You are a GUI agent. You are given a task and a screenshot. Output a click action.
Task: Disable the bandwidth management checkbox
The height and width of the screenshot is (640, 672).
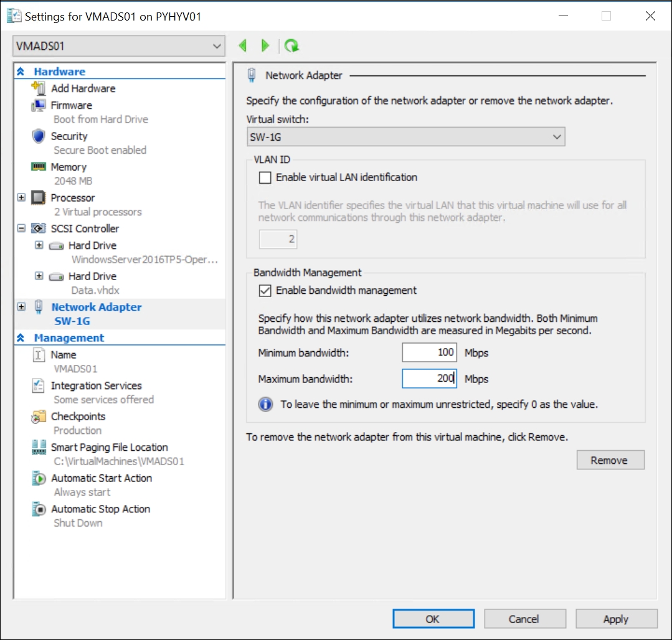(265, 290)
